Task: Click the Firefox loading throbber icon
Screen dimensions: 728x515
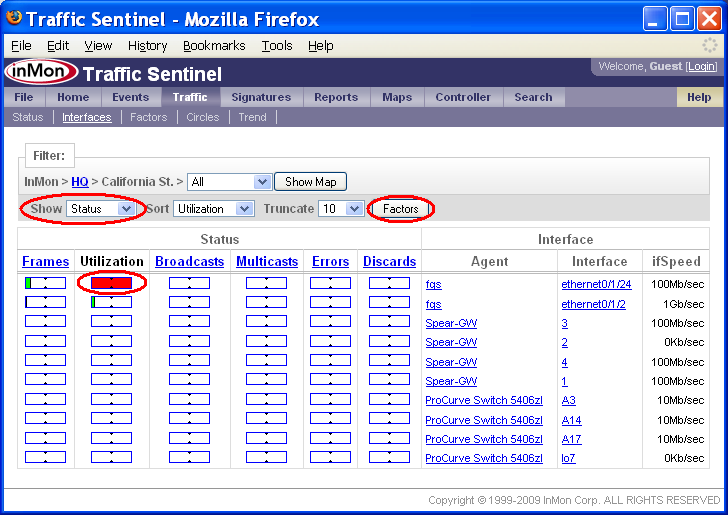Action: point(709,45)
